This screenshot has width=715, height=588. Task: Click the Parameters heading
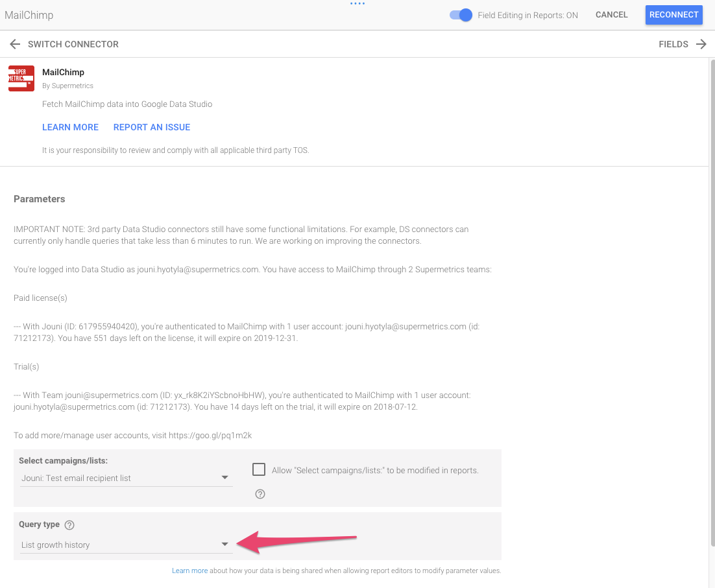tap(39, 199)
